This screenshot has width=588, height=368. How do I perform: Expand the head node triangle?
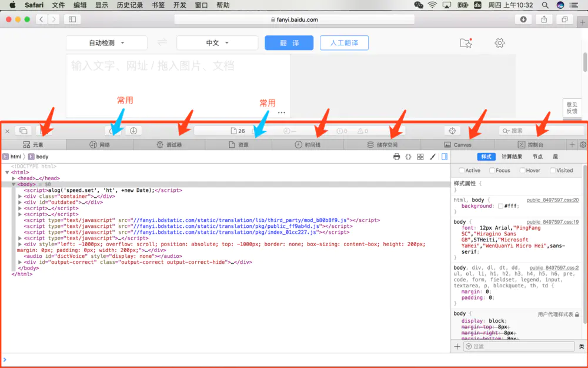point(14,178)
